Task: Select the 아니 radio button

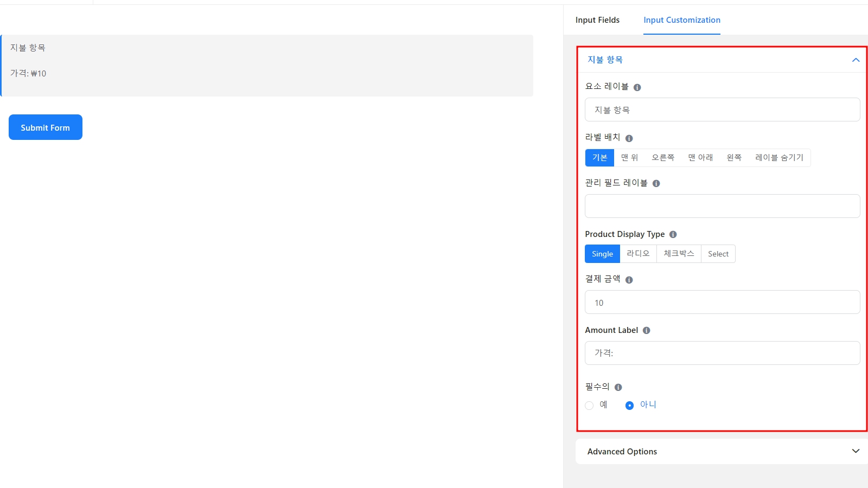Action: [x=629, y=405]
